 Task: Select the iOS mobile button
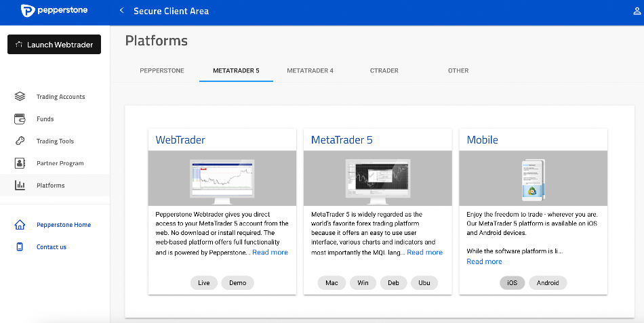512,283
